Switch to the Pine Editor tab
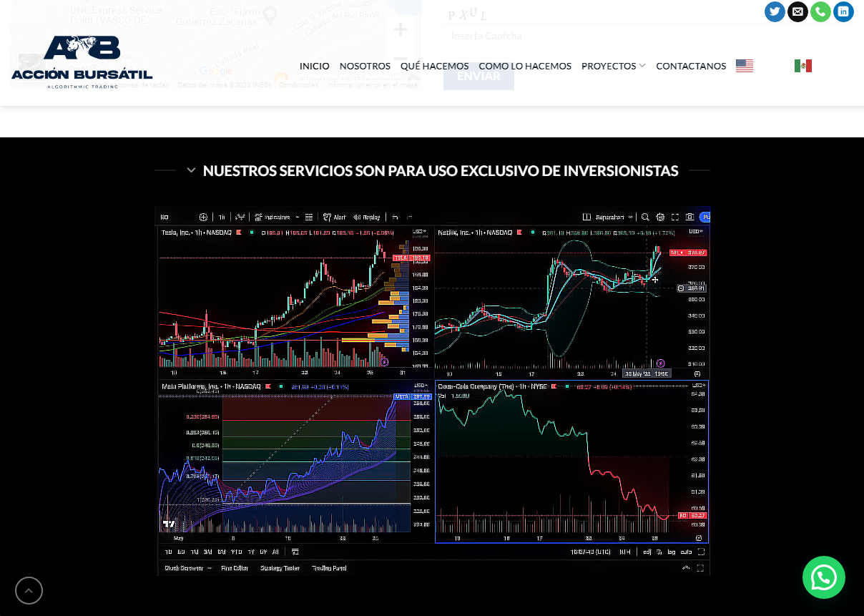 (x=235, y=568)
